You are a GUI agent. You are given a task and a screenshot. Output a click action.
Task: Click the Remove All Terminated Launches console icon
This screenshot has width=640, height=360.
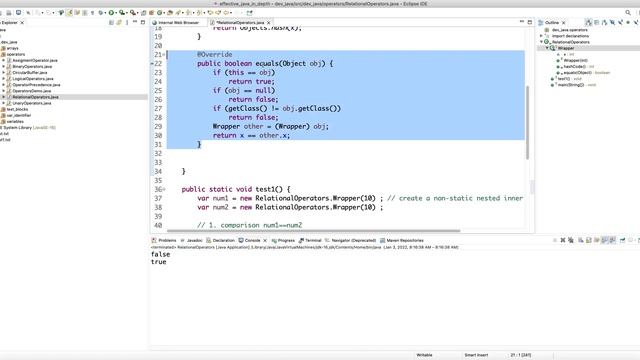click(x=571, y=240)
